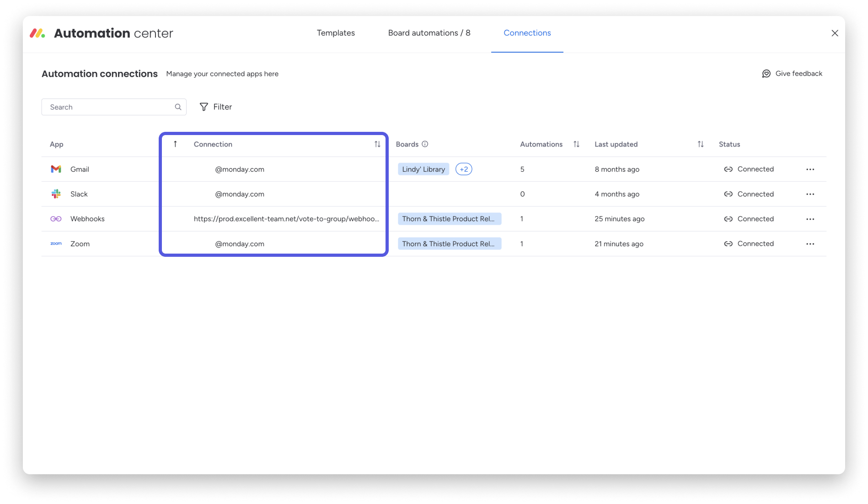
Task: Open the options menu for the Zoom row
Action: pos(810,244)
